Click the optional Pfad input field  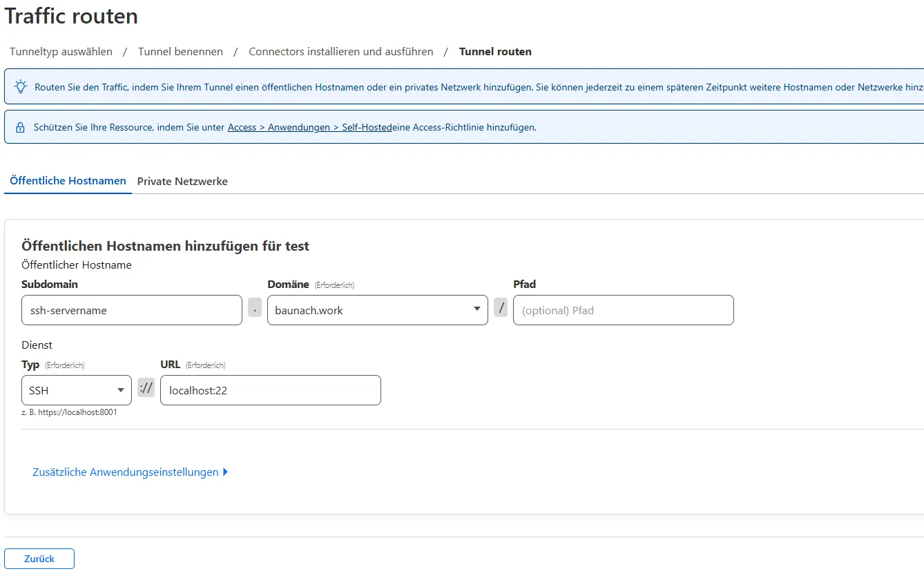pyautogui.click(x=623, y=311)
